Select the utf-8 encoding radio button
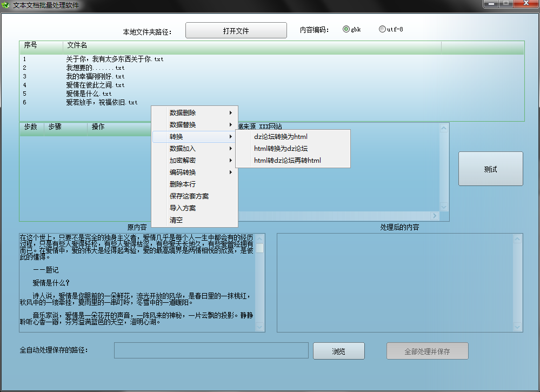The image size is (540, 392). pos(382,30)
